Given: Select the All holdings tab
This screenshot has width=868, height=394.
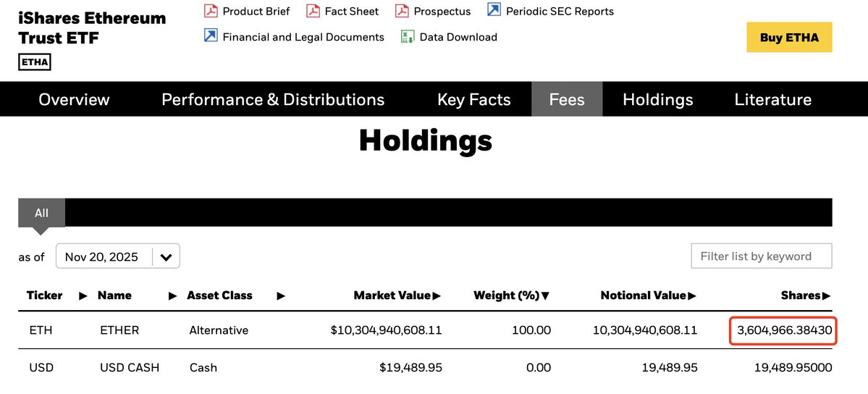Looking at the screenshot, I should [41, 213].
